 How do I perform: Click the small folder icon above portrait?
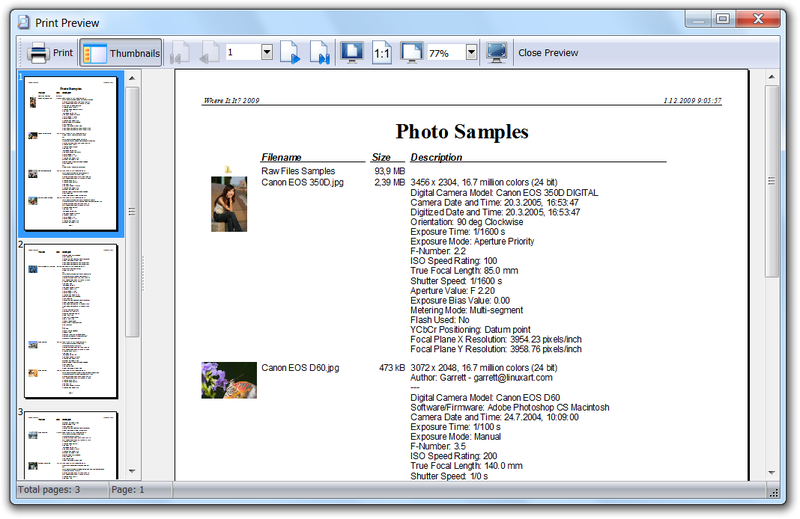[228, 169]
